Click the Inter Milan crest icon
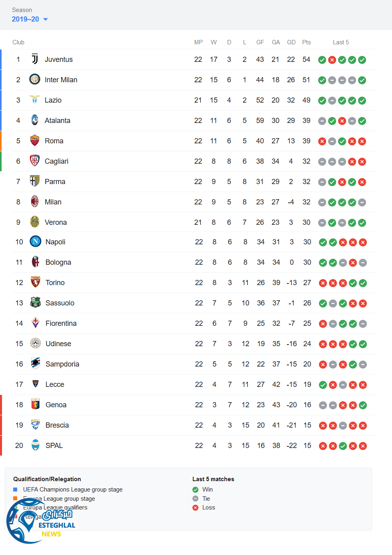Screen dimensions: 392x555 (35, 79)
